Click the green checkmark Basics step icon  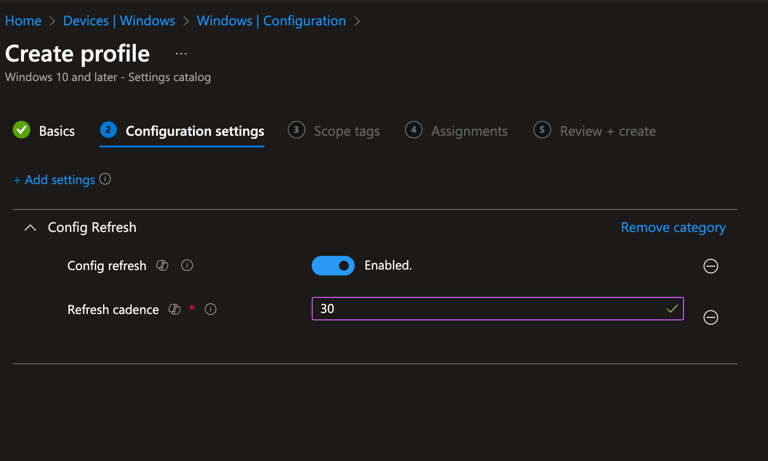coord(22,130)
